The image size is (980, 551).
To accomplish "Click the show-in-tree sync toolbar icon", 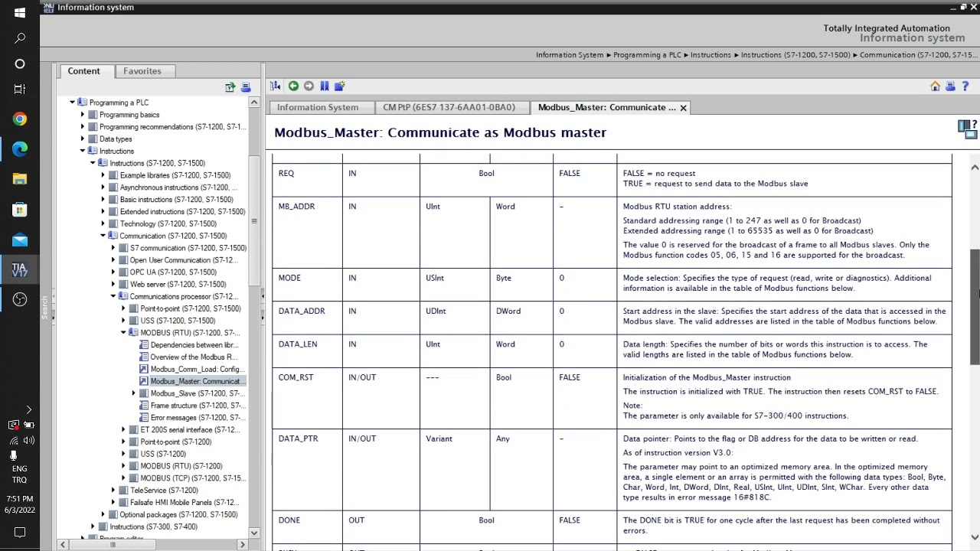I will click(x=275, y=86).
